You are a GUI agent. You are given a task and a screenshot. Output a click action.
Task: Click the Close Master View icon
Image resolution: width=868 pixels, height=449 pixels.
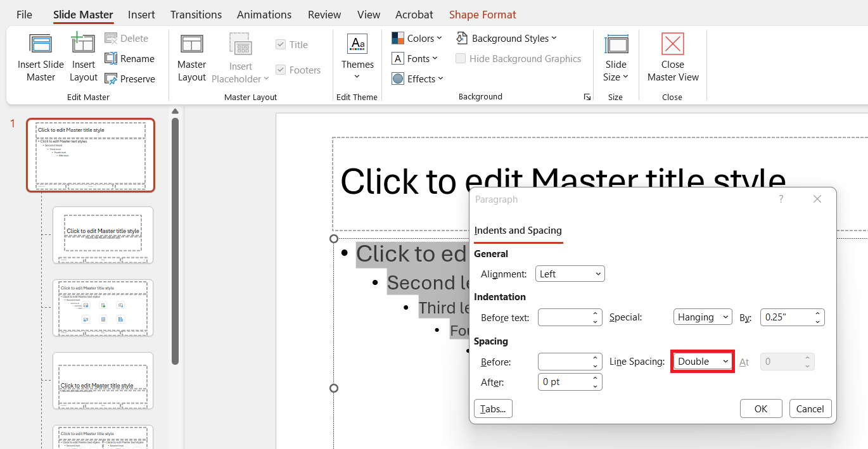672,44
